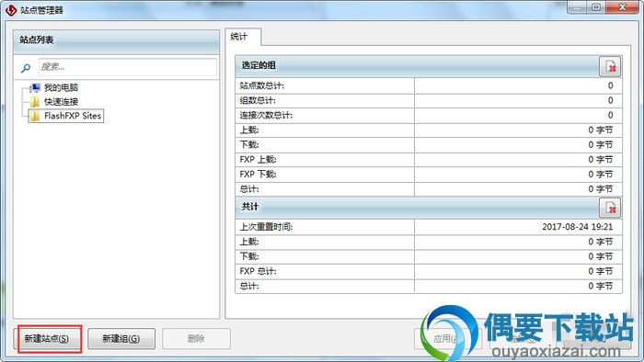This screenshot has width=644, height=362.
Task: Focus the 搜索 site search field
Action: 128,67
